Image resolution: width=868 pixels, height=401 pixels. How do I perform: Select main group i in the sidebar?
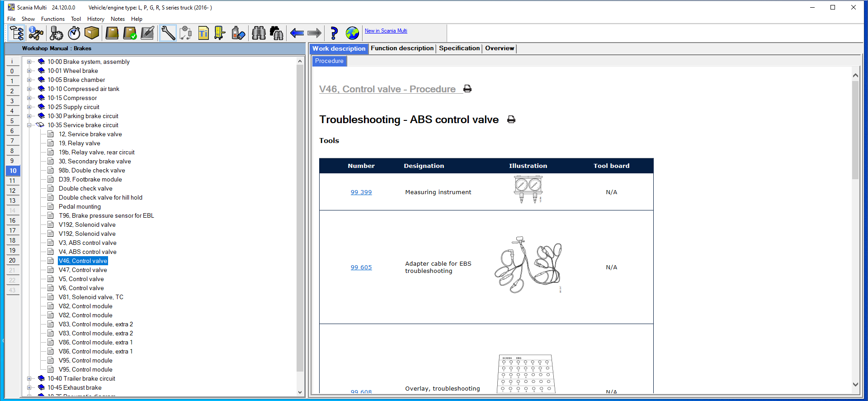(12, 61)
